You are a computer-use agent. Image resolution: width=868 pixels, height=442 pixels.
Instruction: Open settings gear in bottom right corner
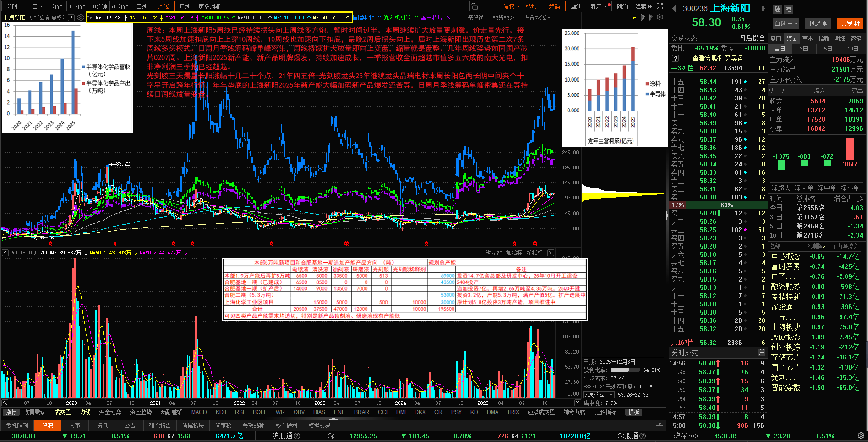[862, 436]
